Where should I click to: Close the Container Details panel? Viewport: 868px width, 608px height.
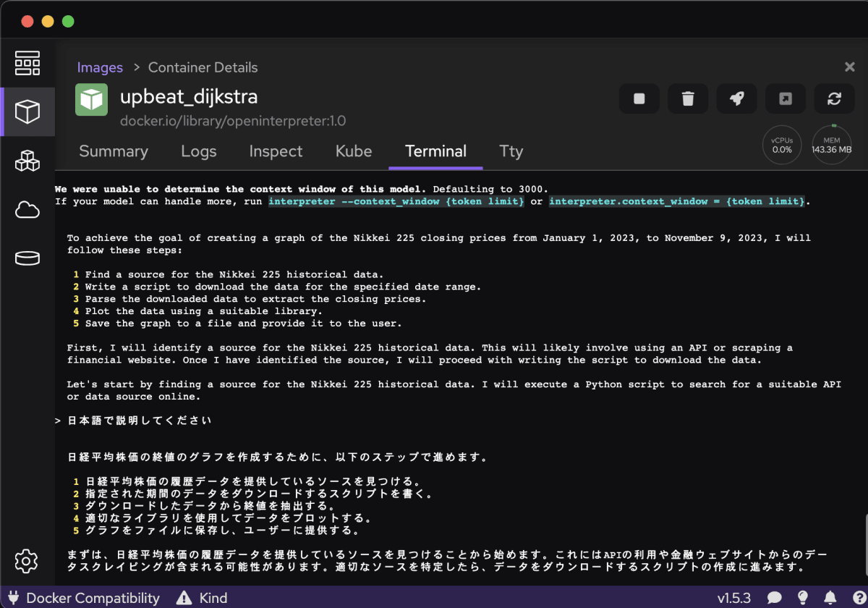[x=850, y=67]
